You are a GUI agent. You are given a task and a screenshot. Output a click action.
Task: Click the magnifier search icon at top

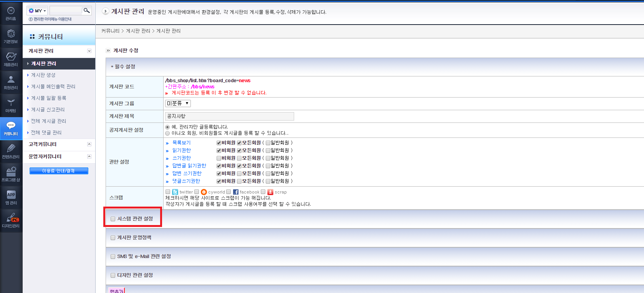[87, 10]
